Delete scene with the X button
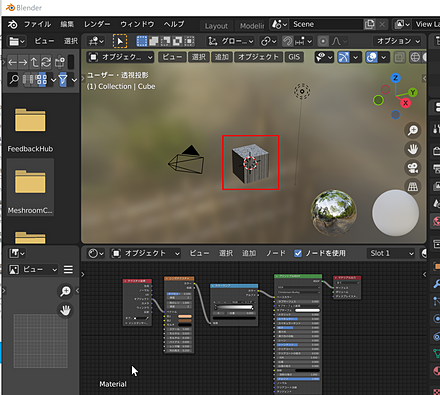Image resolution: width=440 pixels, height=395 pixels. point(382,24)
